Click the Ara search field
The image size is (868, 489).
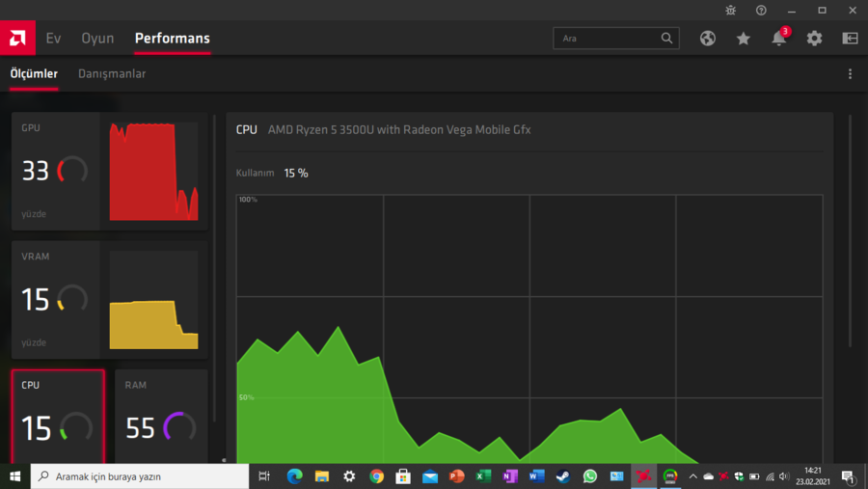click(x=615, y=39)
